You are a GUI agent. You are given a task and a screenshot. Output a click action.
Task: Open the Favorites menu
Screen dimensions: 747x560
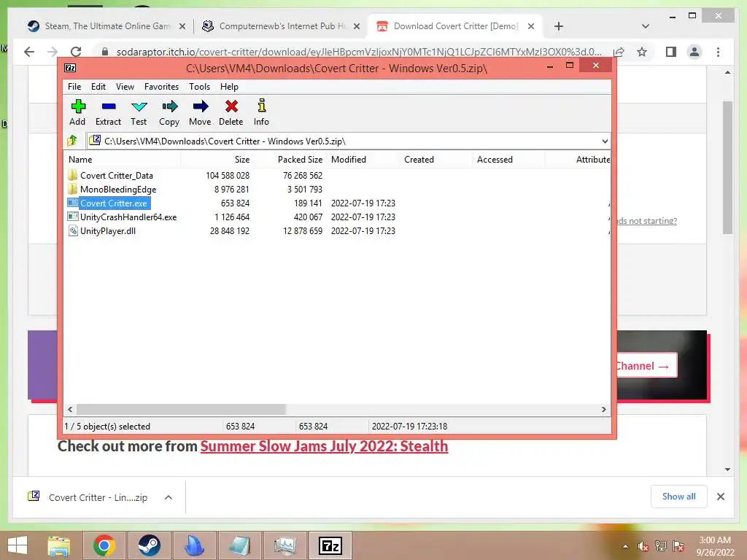click(x=161, y=87)
